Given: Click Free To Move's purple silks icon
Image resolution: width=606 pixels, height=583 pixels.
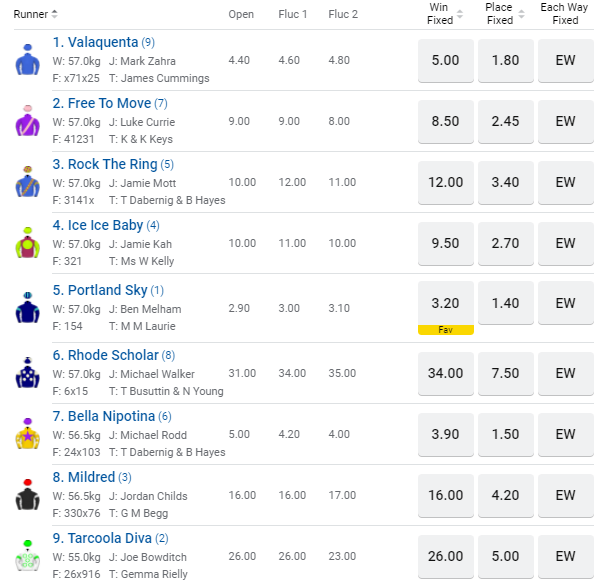Looking at the screenshot, I should (x=27, y=121).
